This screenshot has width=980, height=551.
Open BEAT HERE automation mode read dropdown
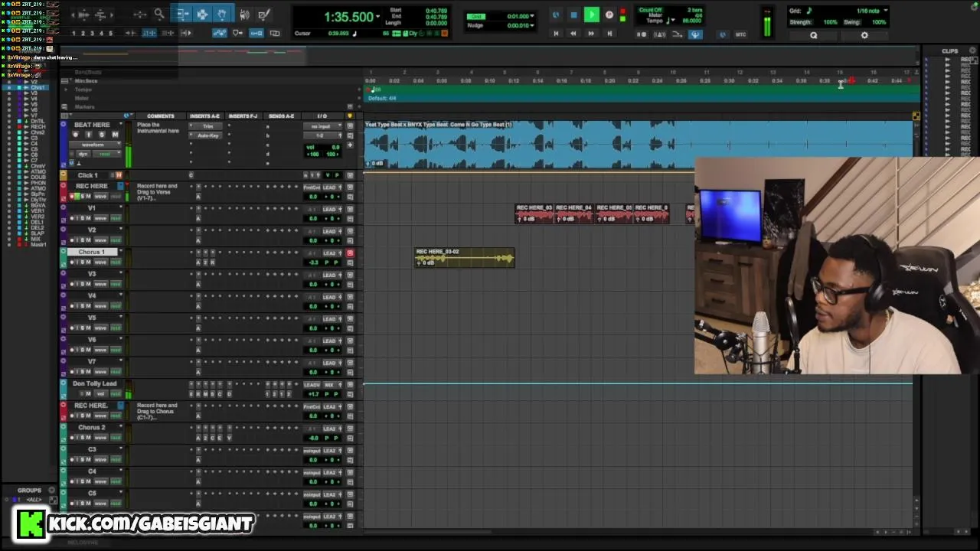(x=106, y=154)
